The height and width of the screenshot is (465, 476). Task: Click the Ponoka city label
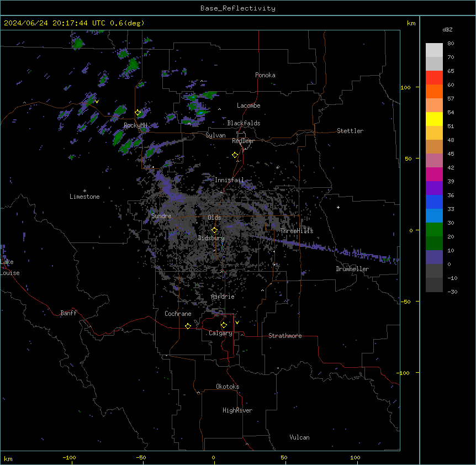[x=265, y=75]
